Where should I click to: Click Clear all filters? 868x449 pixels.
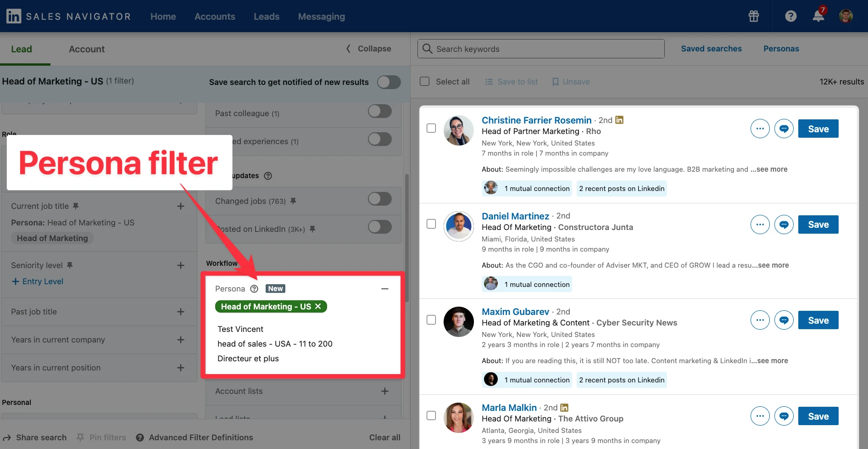pyautogui.click(x=385, y=438)
